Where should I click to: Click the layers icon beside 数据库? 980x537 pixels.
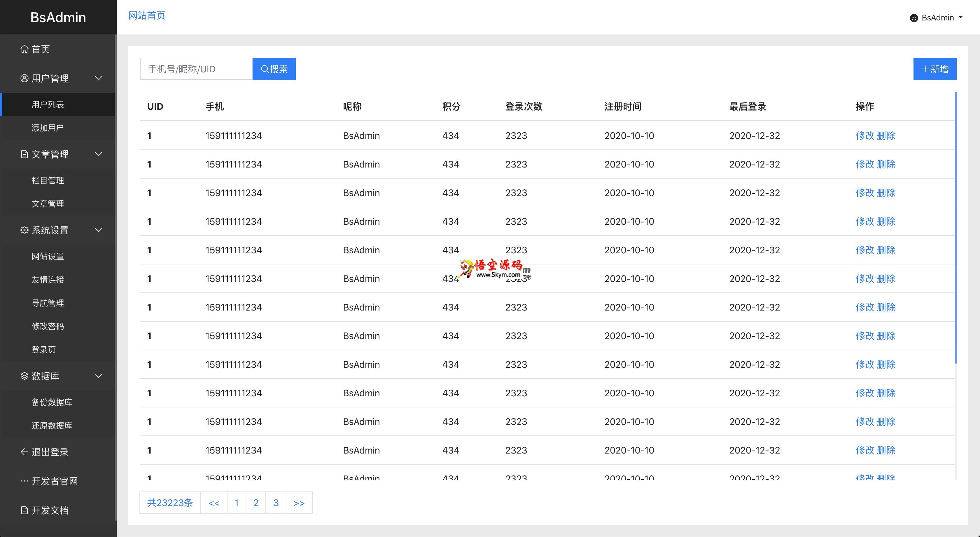[x=24, y=376]
